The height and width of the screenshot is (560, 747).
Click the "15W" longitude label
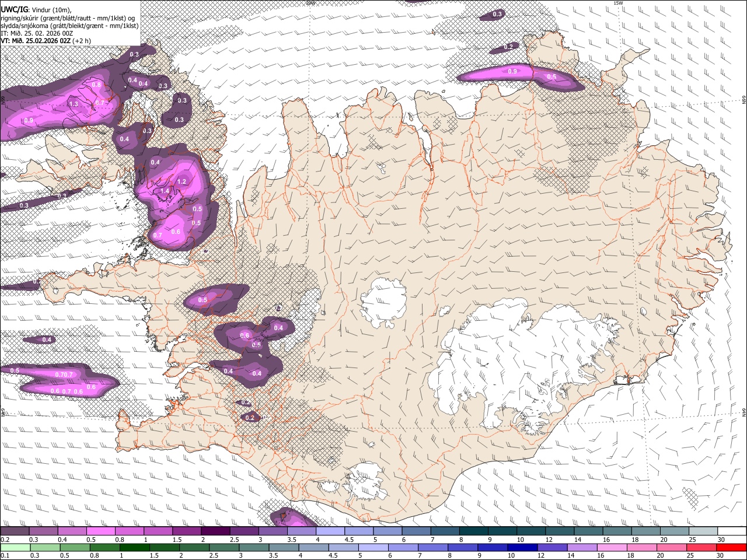click(618, 3)
